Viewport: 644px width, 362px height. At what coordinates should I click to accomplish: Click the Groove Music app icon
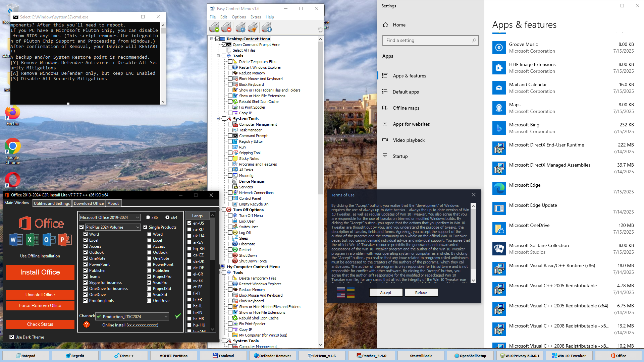coord(499,48)
